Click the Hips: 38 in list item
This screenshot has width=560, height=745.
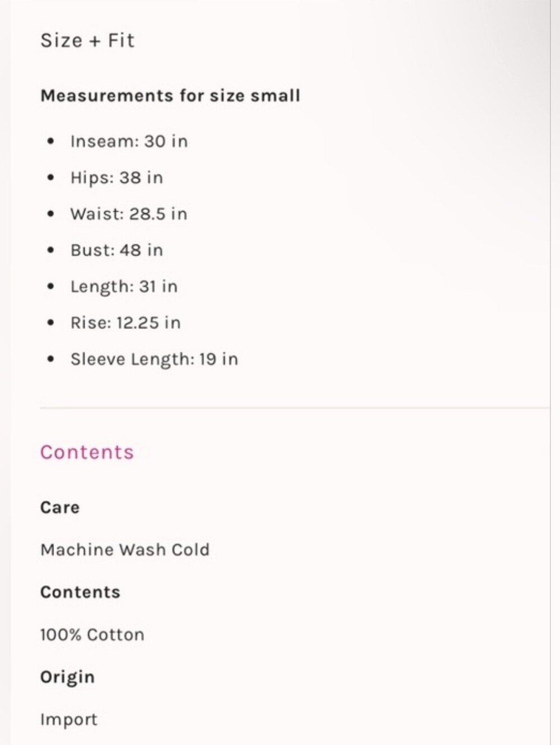tap(116, 178)
